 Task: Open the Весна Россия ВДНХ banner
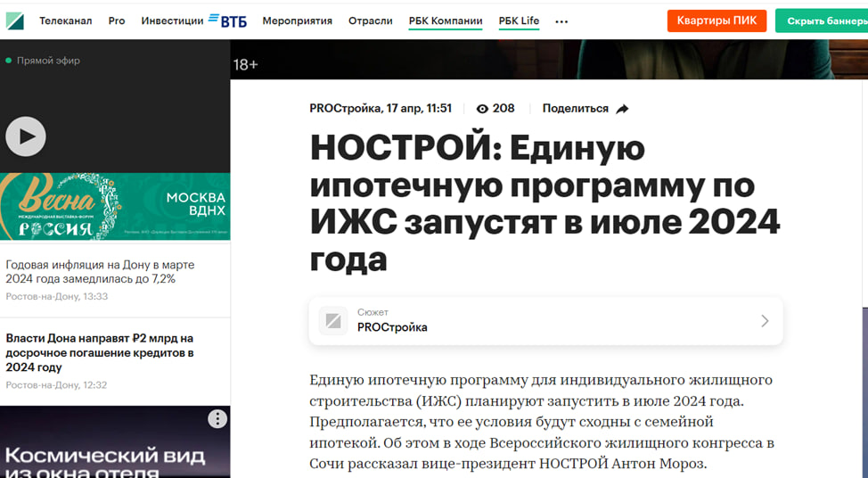115,206
